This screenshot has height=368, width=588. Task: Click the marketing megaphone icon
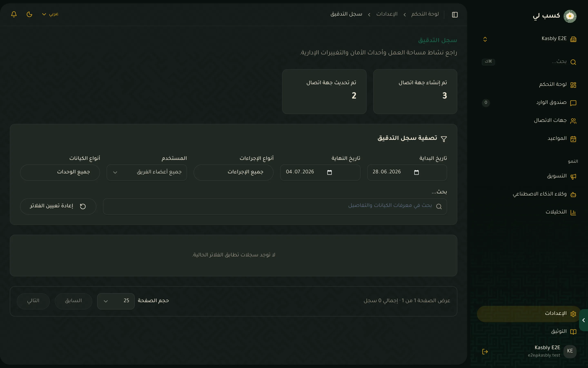pos(573,176)
